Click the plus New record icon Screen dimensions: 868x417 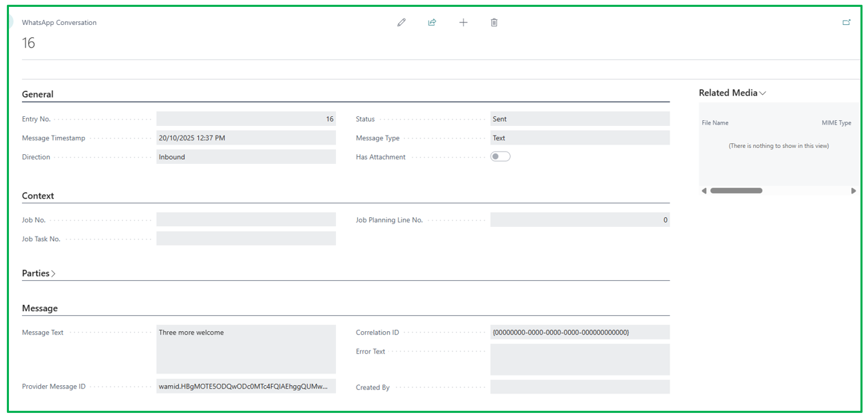coord(463,22)
